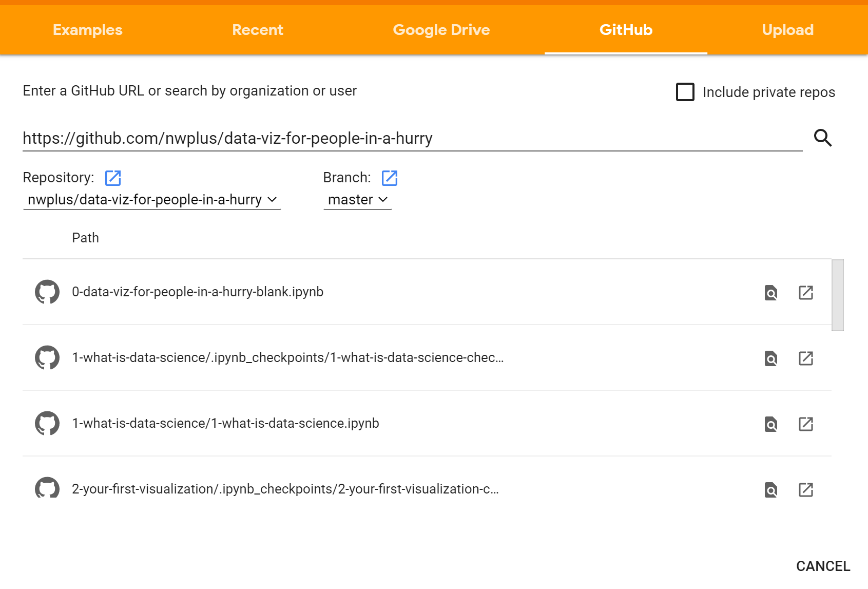The width and height of the screenshot is (868, 589).
Task: Select the GitHub tab
Action: click(626, 30)
